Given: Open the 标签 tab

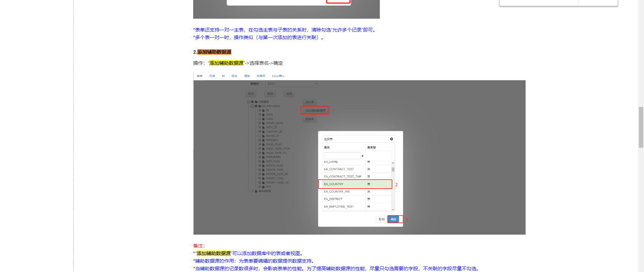Looking at the screenshot, I should click(234, 76).
